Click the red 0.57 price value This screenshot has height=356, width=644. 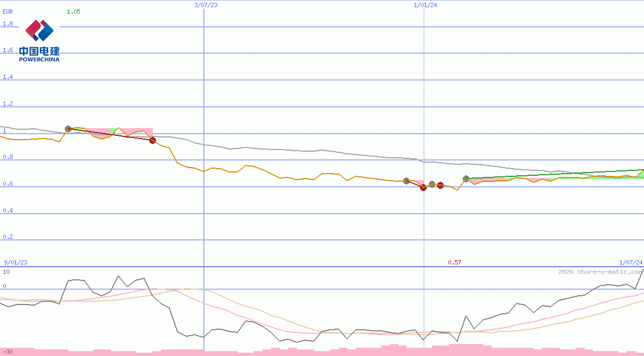[x=454, y=262]
